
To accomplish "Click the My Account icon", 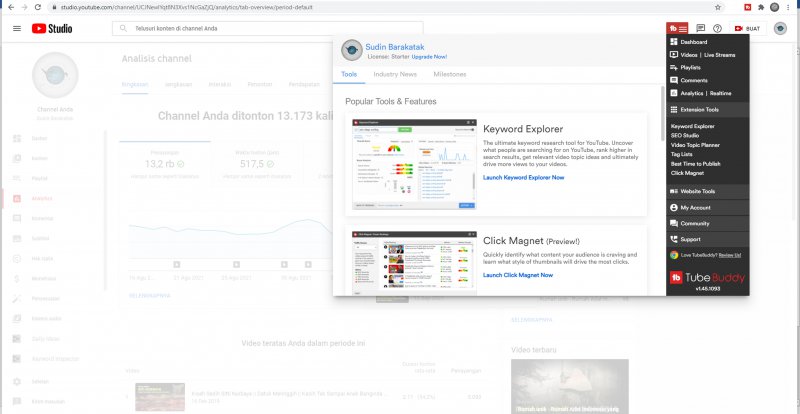I will [x=674, y=207].
